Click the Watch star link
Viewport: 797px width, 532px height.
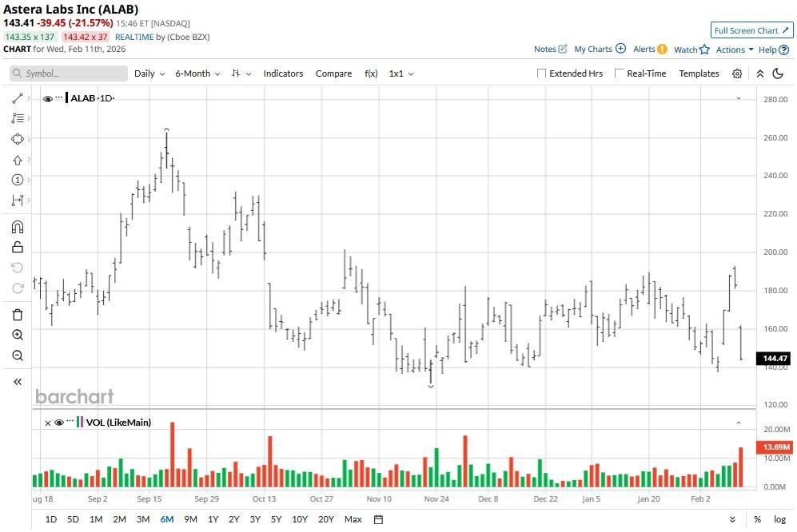click(691, 50)
